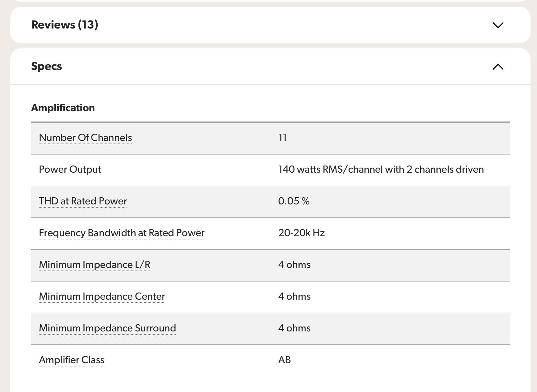Screen dimensions: 537x392
Task: Open THD at Rated Power definition
Action: pyautogui.click(x=83, y=201)
